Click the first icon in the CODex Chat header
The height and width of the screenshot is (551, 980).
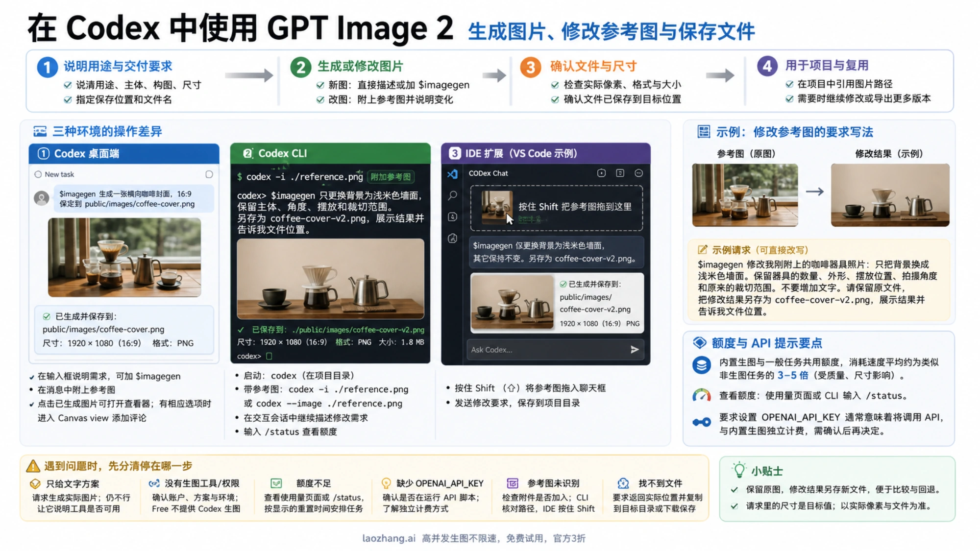pyautogui.click(x=601, y=173)
